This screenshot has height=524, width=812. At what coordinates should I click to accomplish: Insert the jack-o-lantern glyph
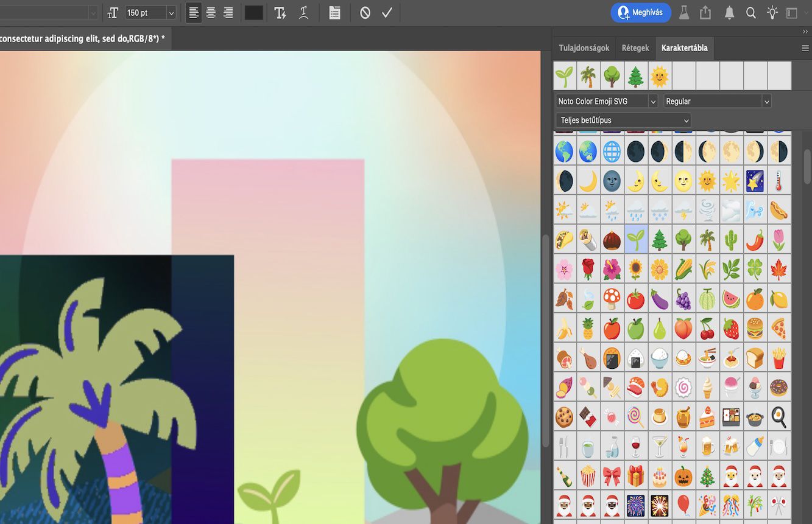(x=683, y=476)
